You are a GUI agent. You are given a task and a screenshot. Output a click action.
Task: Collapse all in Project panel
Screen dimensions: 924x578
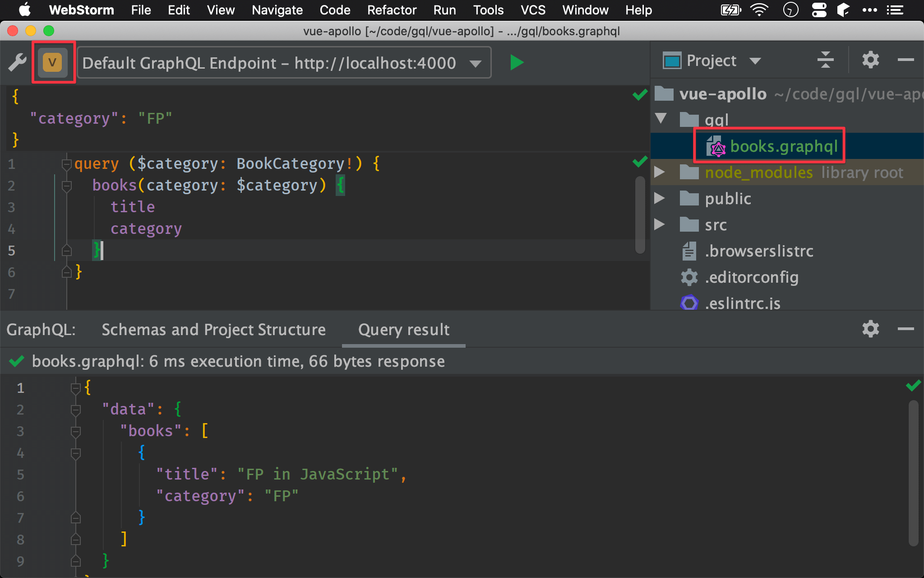pos(825,60)
